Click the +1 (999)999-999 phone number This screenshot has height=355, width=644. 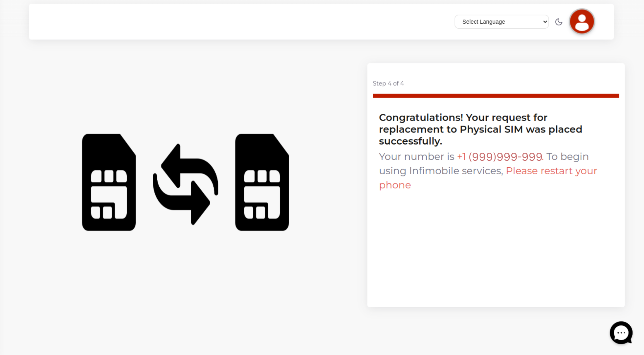pos(500,157)
